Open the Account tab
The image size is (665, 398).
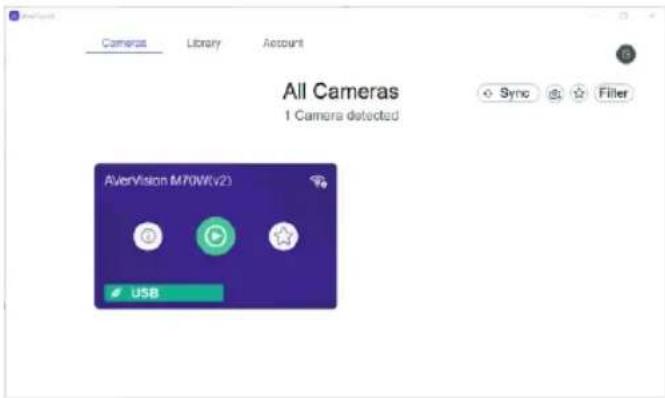283,43
